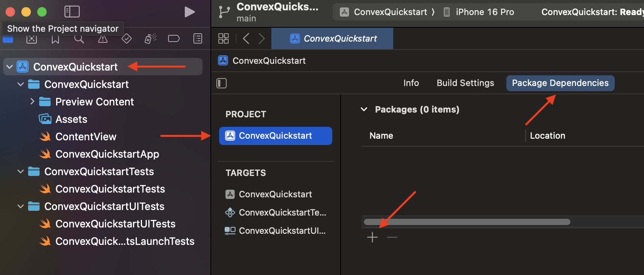Switch to the Info tab
Image resolution: width=644 pixels, height=275 pixels.
coord(411,83)
